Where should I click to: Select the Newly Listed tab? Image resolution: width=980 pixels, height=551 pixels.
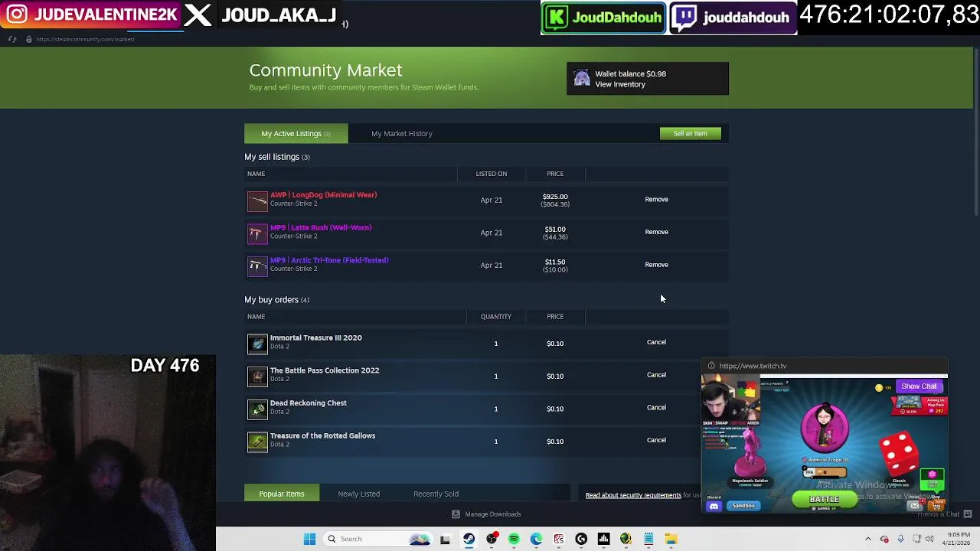[x=358, y=494]
